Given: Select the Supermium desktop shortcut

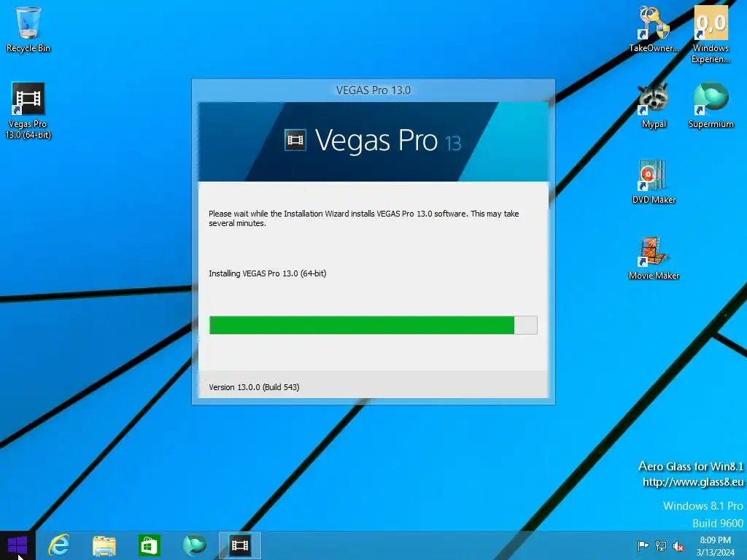Looking at the screenshot, I should coord(711,105).
